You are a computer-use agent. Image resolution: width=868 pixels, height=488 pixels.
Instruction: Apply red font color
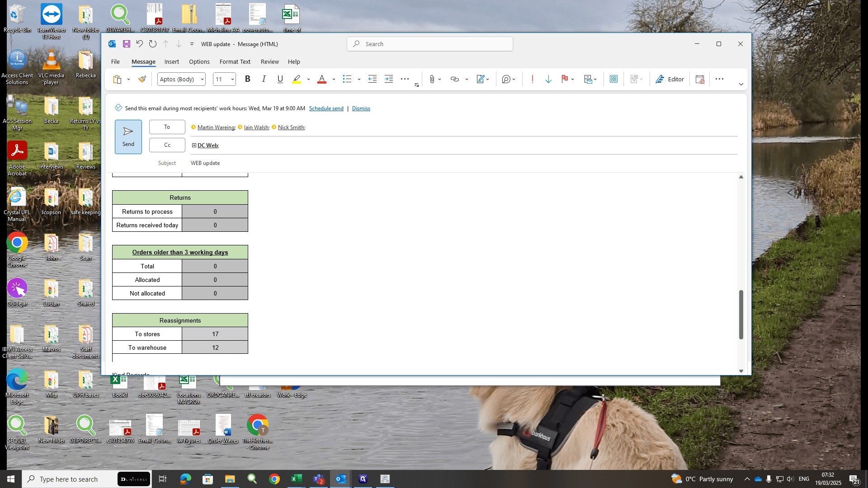tap(322, 79)
